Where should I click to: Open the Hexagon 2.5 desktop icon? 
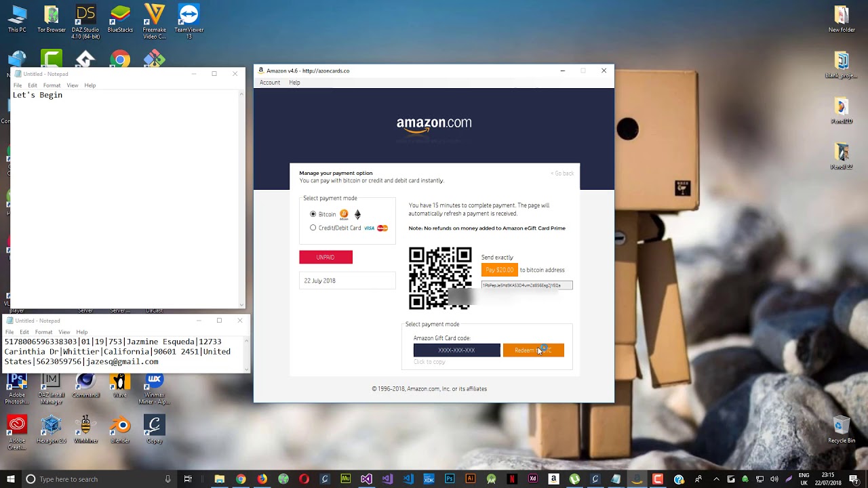tap(52, 430)
